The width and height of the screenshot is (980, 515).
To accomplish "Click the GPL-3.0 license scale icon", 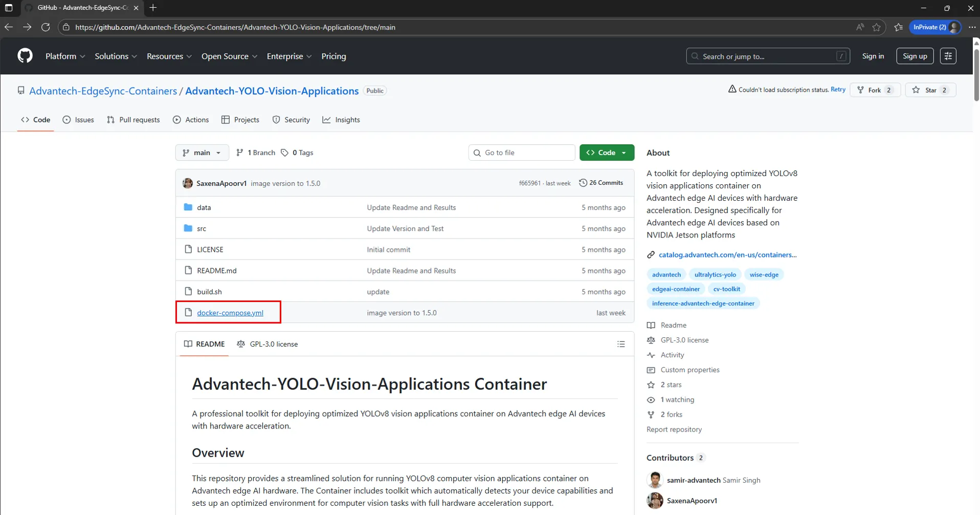I will point(240,344).
